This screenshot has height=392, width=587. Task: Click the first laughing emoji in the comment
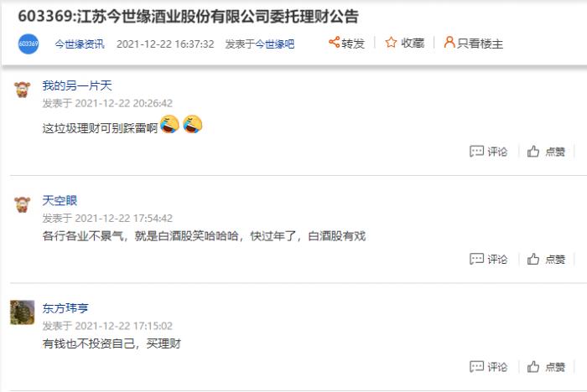[169, 124]
